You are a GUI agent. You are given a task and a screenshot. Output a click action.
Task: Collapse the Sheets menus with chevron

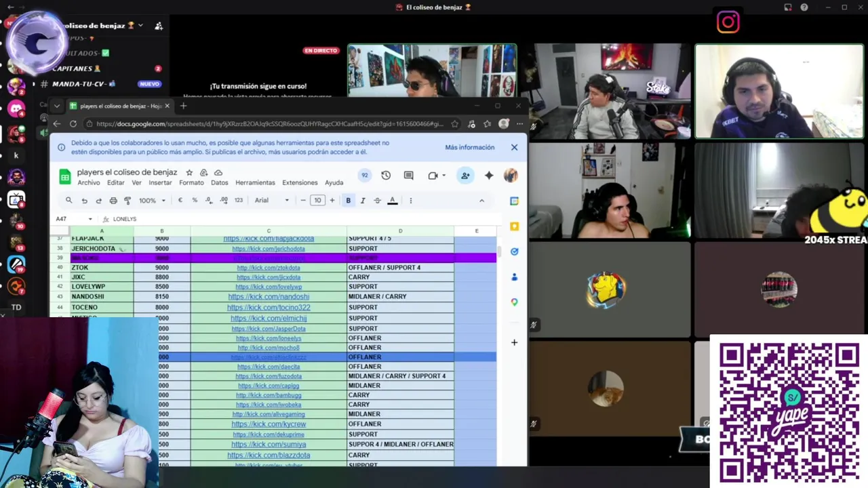coord(481,201)
